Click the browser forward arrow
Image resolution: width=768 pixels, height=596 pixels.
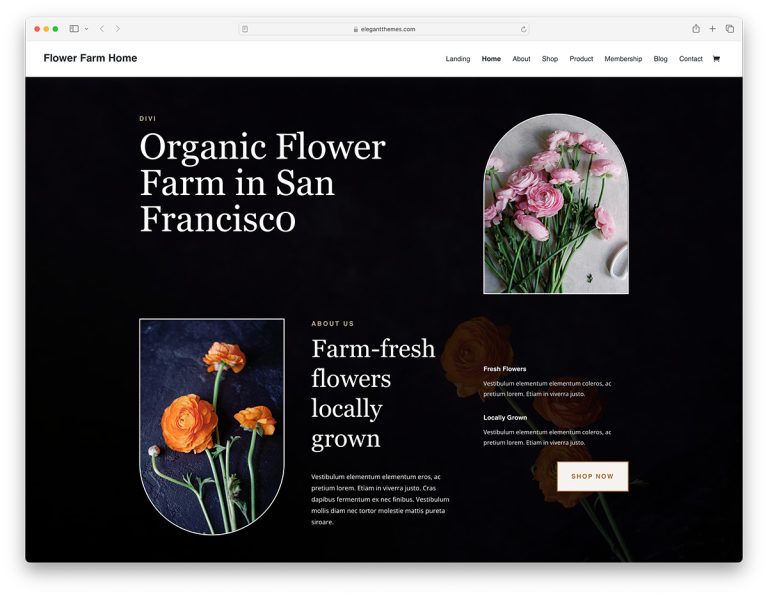[x=118, y=29]
